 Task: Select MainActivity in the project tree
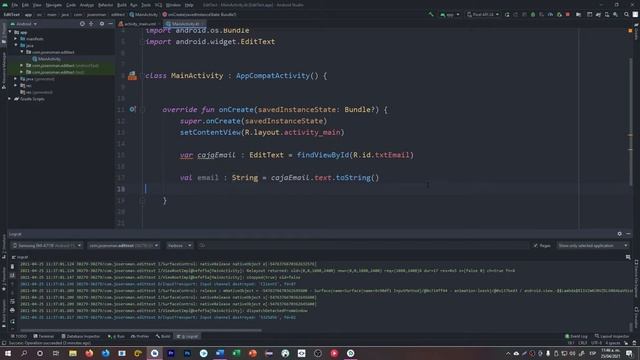pos(47,59)
